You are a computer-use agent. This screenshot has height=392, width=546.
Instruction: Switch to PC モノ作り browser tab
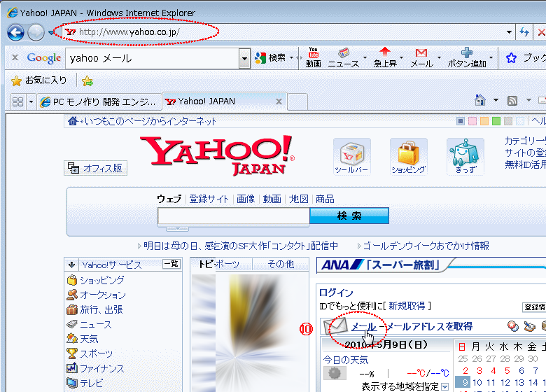[x=98, y=101]
